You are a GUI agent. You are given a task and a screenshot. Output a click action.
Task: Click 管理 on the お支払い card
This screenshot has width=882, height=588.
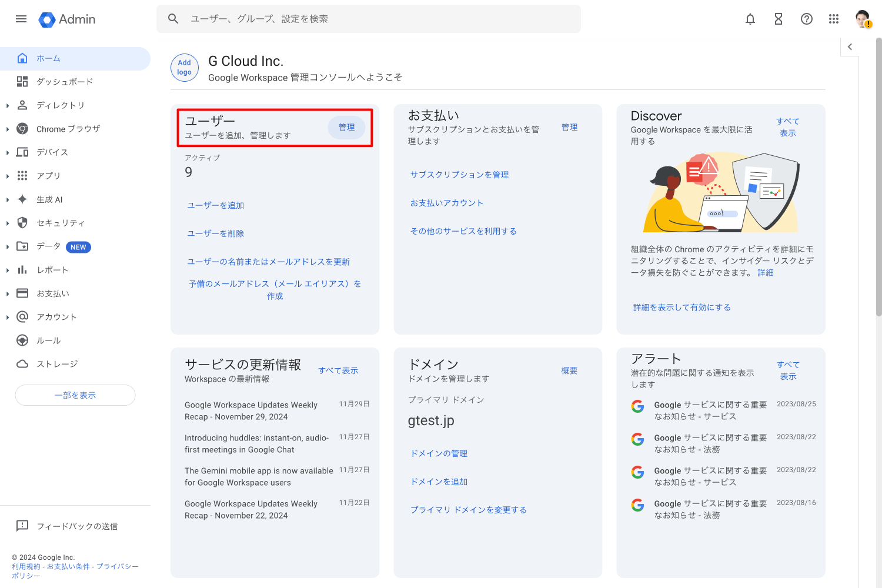pyautogui.click(x=569, y=127)
